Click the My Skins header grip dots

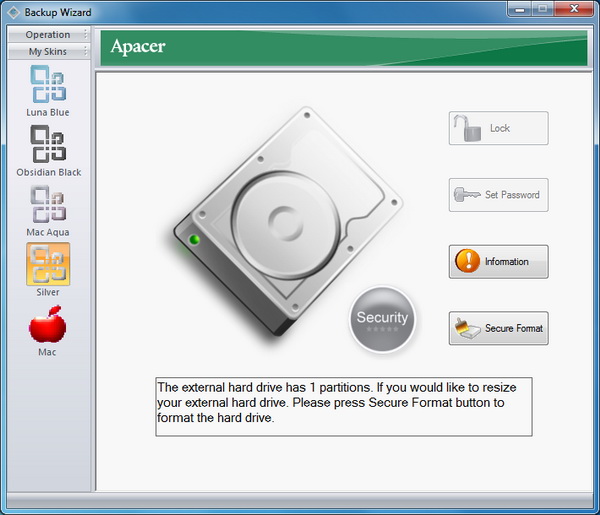pyautogui.click(x=86, y=51)
